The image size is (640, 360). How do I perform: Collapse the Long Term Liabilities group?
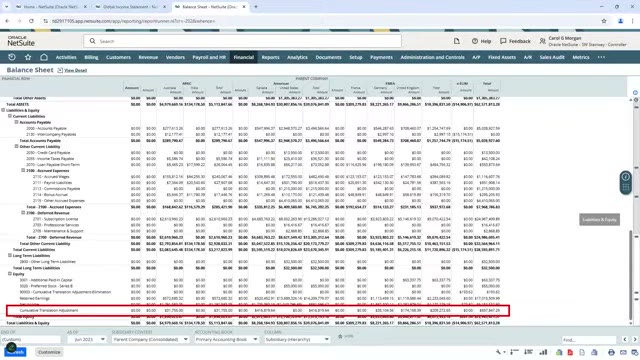click(x=10, y=256)
